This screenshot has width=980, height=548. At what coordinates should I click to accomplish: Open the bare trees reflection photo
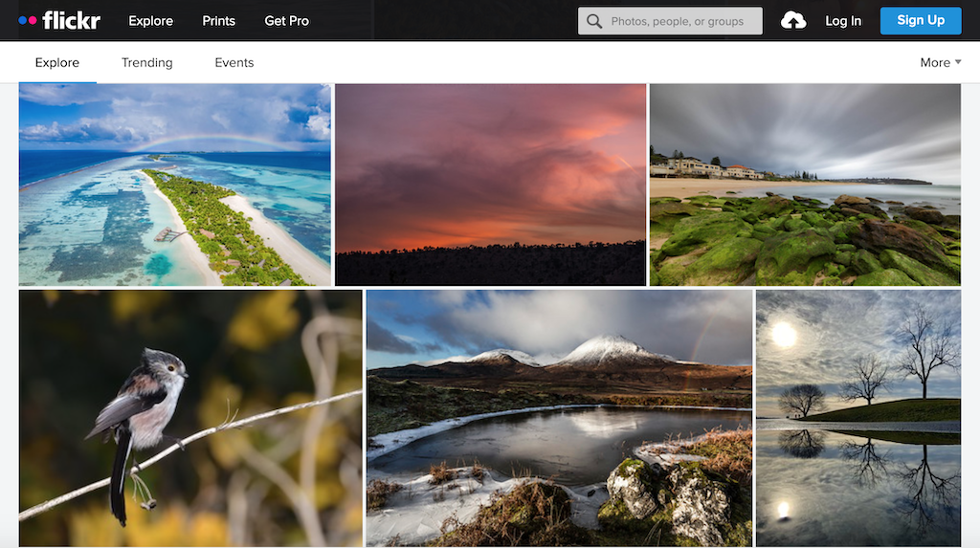[858, 418]
